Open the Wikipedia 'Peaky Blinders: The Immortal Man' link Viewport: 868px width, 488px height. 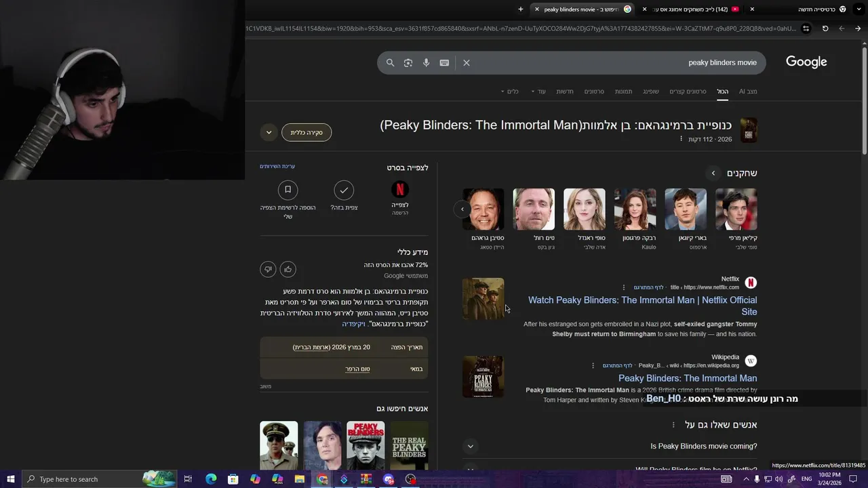(688, 378)
